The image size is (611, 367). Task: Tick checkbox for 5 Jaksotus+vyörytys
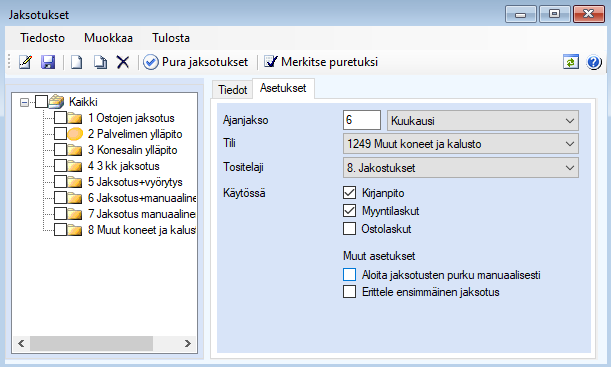pos(60,182)
